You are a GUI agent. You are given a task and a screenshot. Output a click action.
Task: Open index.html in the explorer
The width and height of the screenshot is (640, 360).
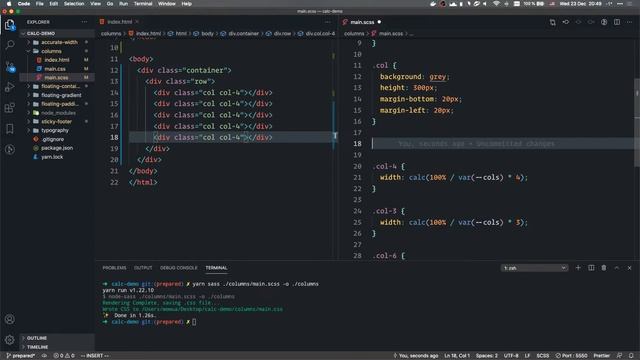pyautogui.click(x=57, y=60)
